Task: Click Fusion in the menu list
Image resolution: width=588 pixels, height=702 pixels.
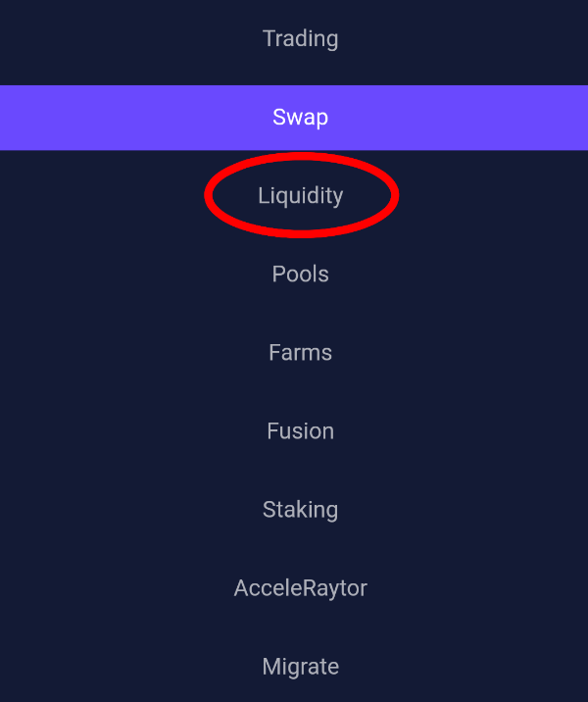Action: point(300,431)
